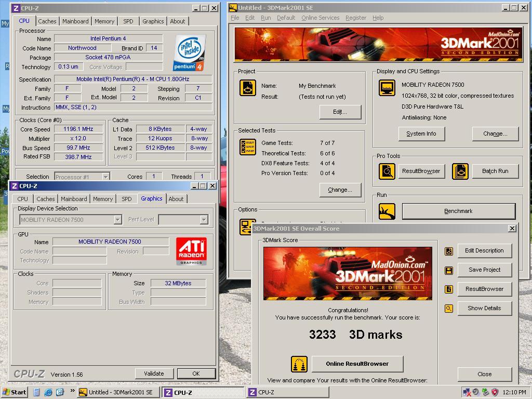Click the Edit Description icon in score dialog
This screenshot has width=532, height=399.
click(449, 251)
